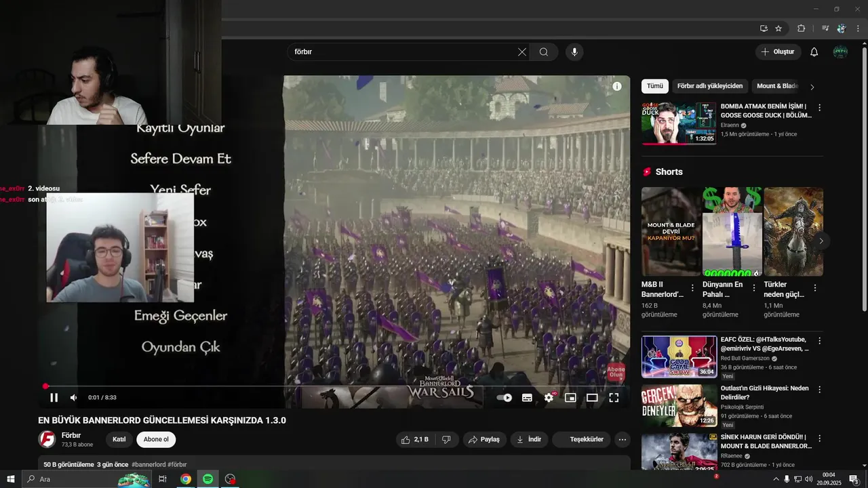Select the 'Mount & Blade' filter chip
Image resolution: width=868 pixels, height=488 pixels.
tap(777, 86)
